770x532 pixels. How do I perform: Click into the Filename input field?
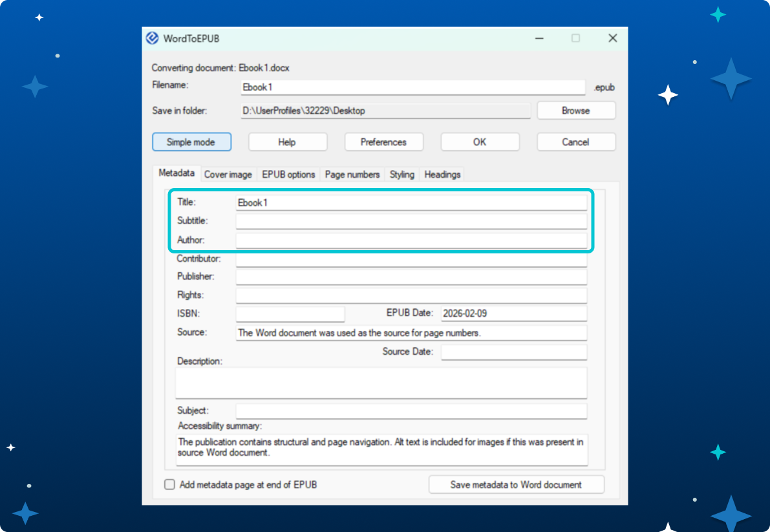(x=412, y=87)
